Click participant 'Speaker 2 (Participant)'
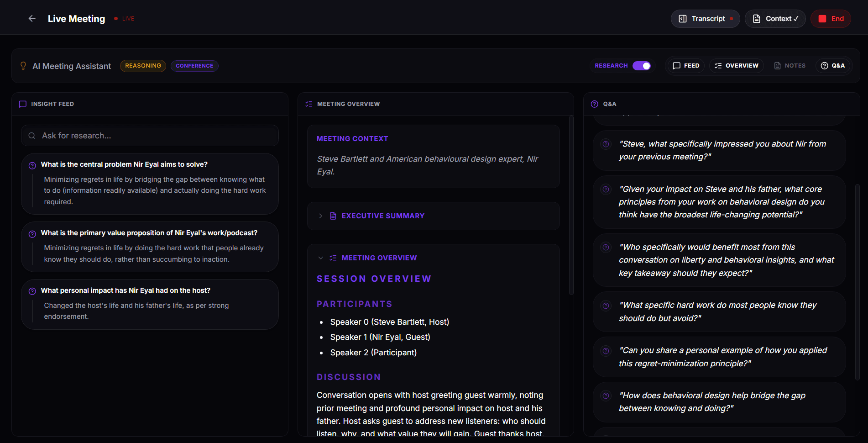The image size is (868, 443). click(x=373, y=353)
